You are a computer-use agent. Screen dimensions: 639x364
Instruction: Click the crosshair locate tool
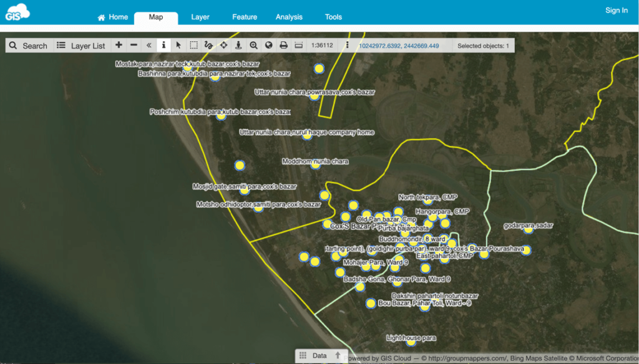coord(224,45)
